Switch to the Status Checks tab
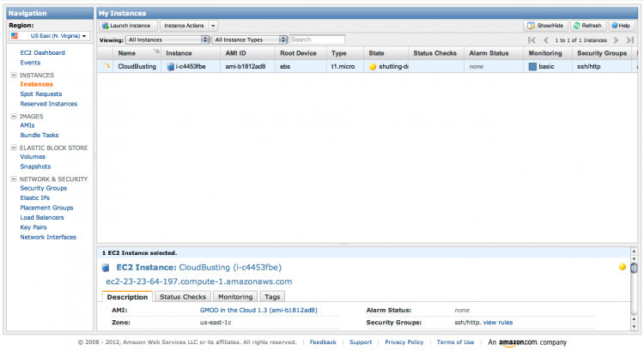The height and width of the screenshot is (351, 644). coord(183,297)
